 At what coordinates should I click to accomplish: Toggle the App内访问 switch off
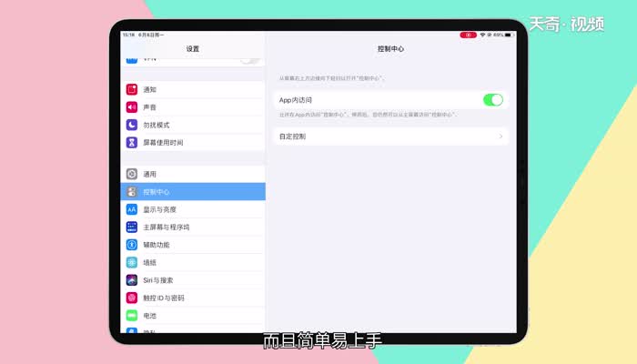click(x=493, y=100)
